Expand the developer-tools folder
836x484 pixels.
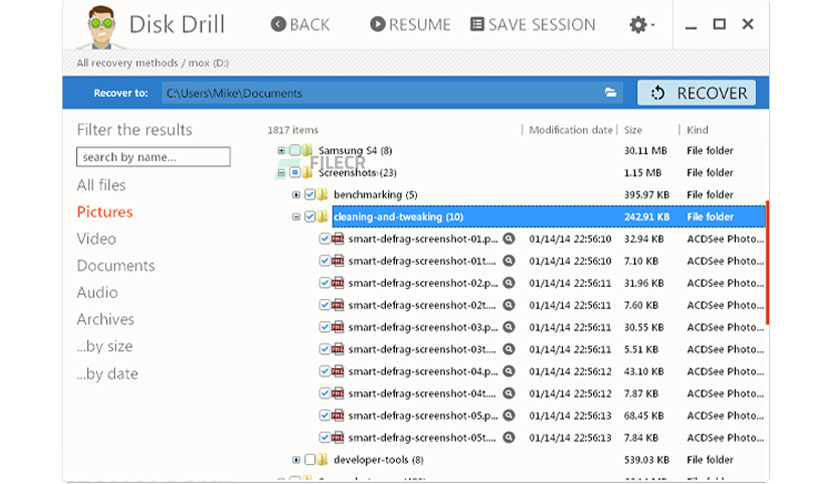296,459
